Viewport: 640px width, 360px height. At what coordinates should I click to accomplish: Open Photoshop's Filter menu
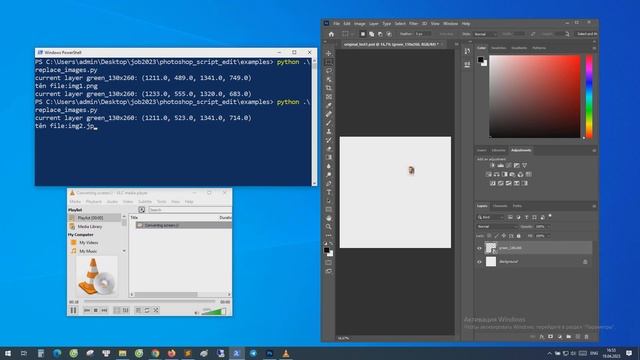coord(413,24)
